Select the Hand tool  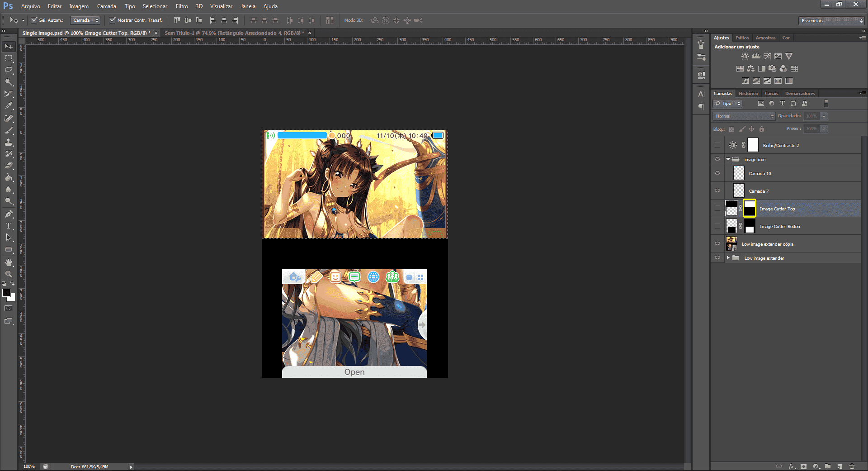tap(9, 262)
